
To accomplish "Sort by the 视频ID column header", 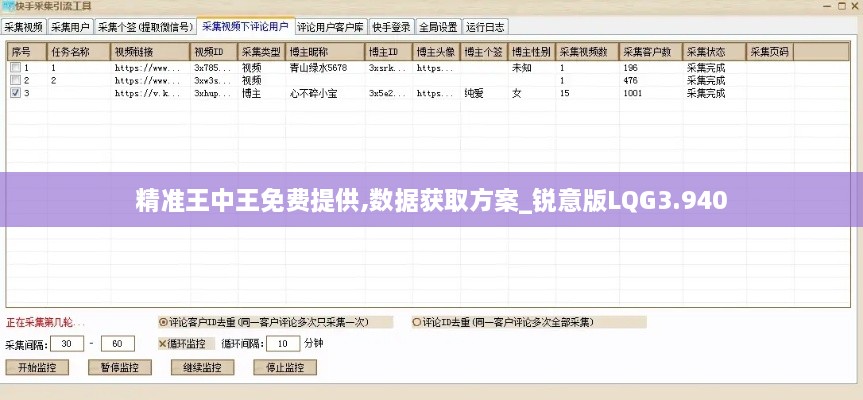I will pos(214,52).
